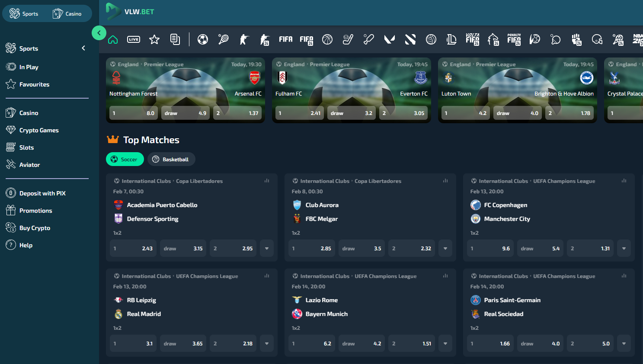Image resolution: width=643 pixels, height=364 pixels.
Task: Click the RB Leipzig team name
Action: point(141,300)
